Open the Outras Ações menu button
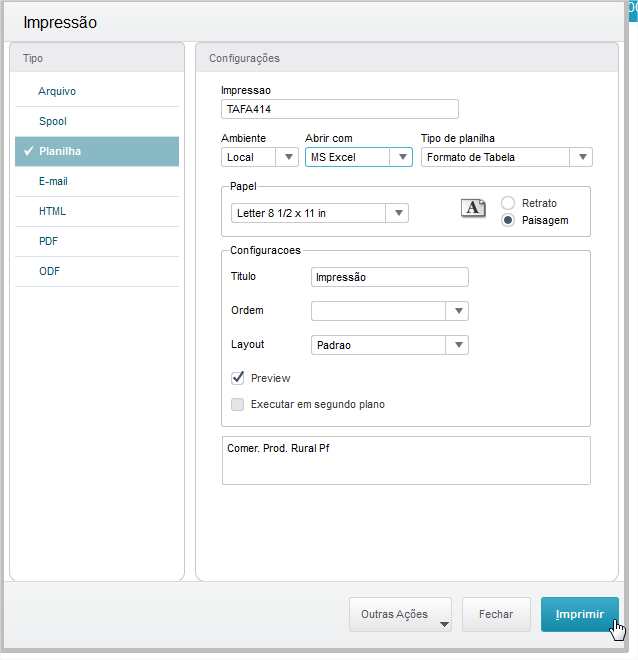Screen dimensions: 638x660 click(400, 614)
